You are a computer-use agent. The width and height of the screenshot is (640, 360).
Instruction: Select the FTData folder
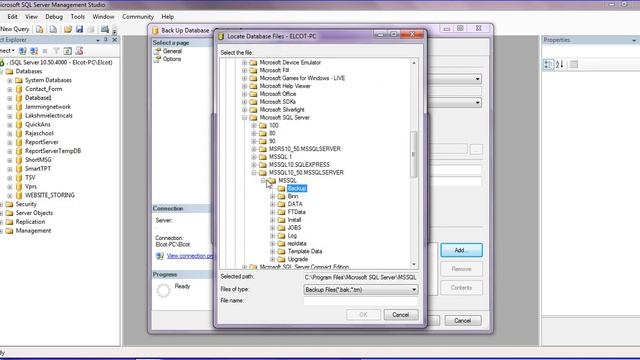[296, 212]
